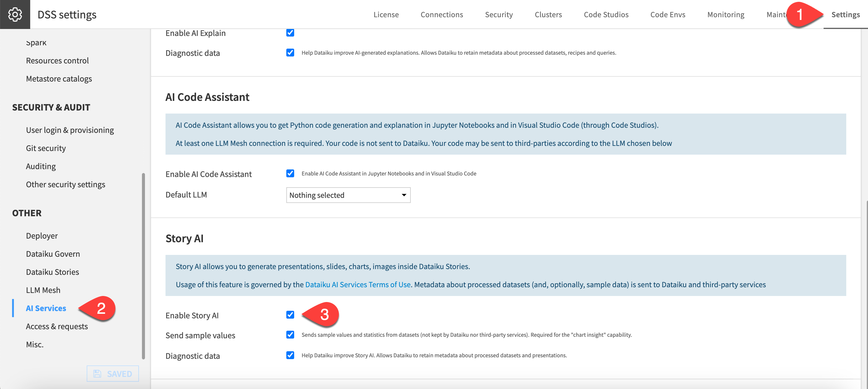Open the AI Services sidebar item
The height and width of the screenshot is (389, 868).
tap(46, 307)
